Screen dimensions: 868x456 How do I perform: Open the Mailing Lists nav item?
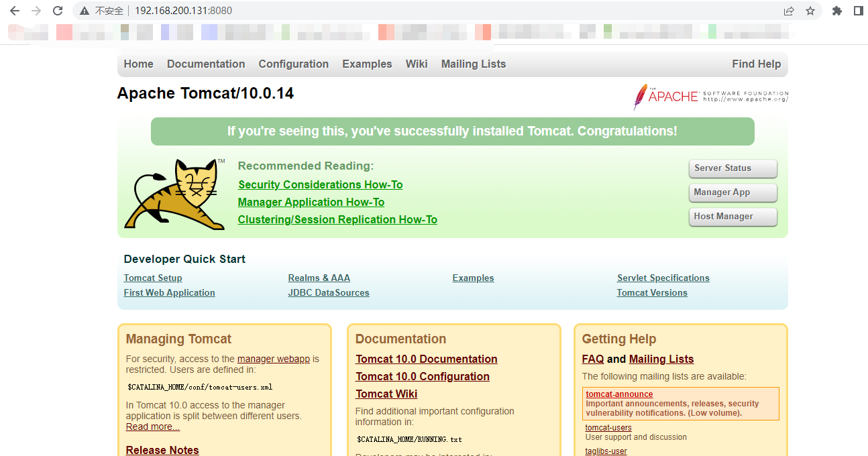(x=474, y=64)
